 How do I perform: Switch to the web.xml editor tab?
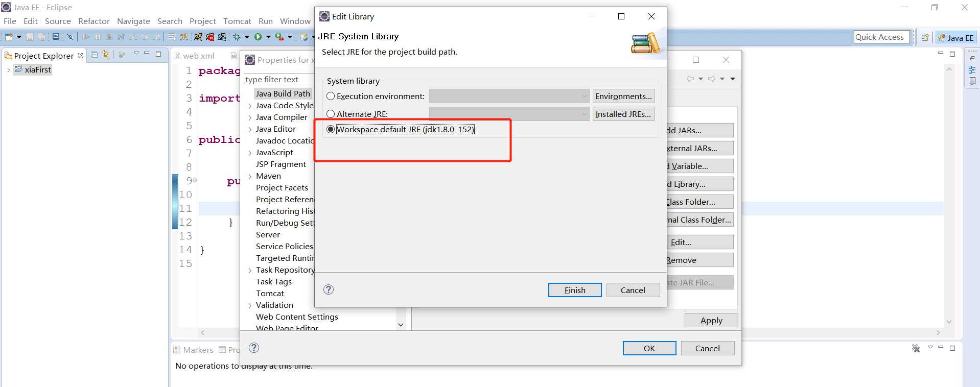coord(194,56)
